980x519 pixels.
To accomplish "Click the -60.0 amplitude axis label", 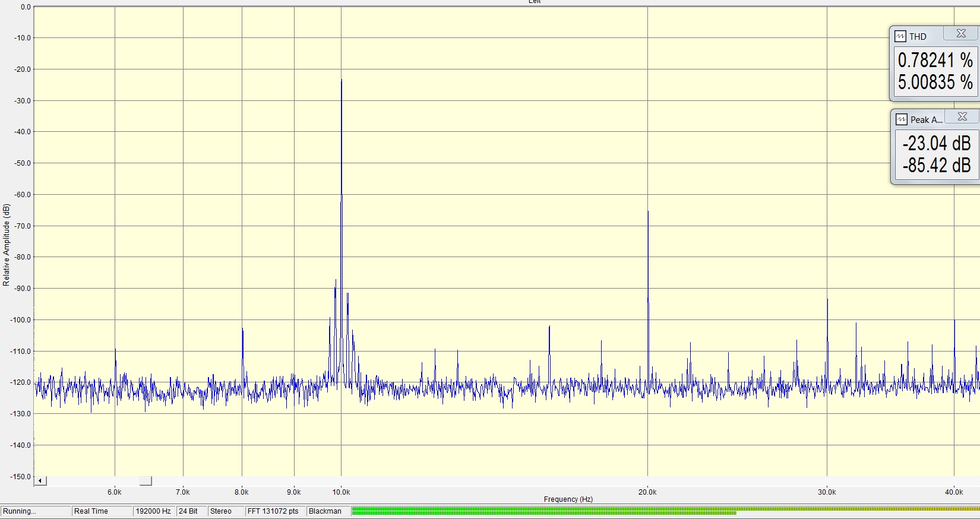I will pos(23,195).
